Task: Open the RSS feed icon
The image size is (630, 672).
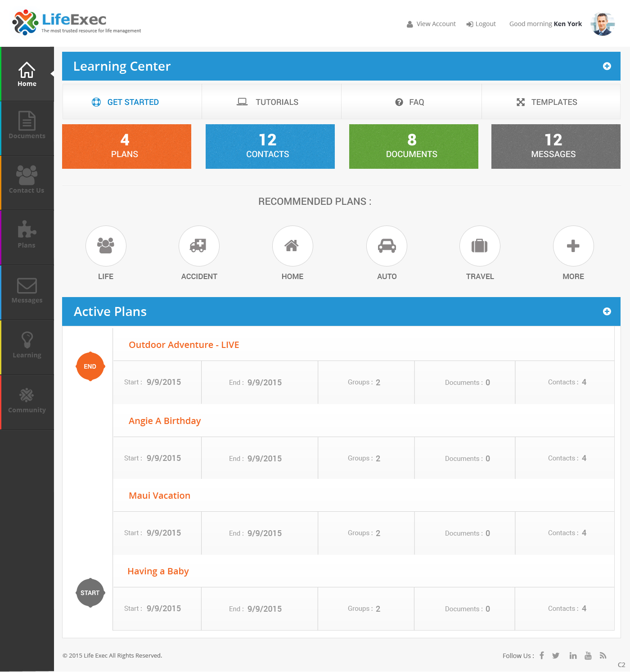Action: pyautogui.click(x=603, y=655)
